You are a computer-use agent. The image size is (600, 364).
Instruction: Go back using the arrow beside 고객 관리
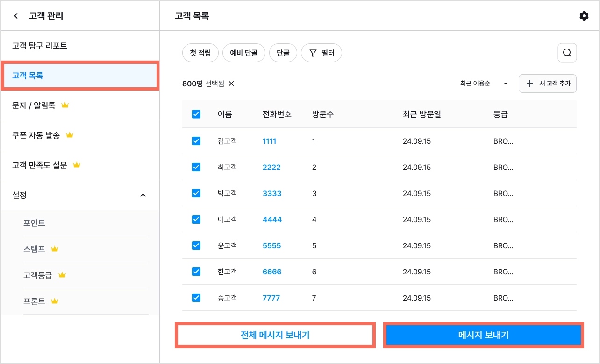(16, 16)
